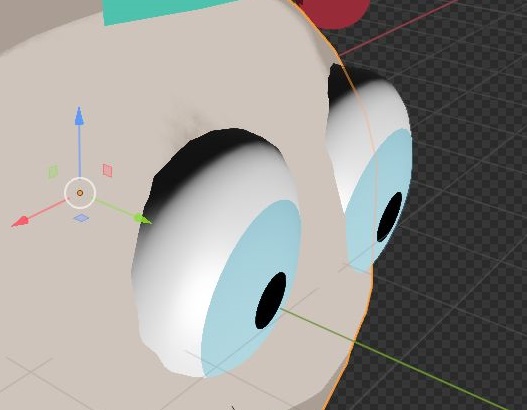Screen dimensions: 527x410
Task: Click the green Y-axis arrow of the move gizmo
Action: pos(143,219)
